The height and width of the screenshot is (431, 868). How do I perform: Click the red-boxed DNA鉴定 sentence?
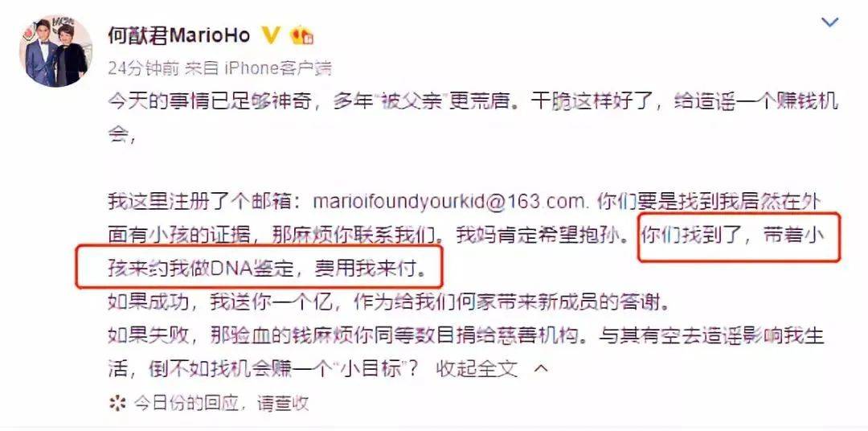[269, 270]
